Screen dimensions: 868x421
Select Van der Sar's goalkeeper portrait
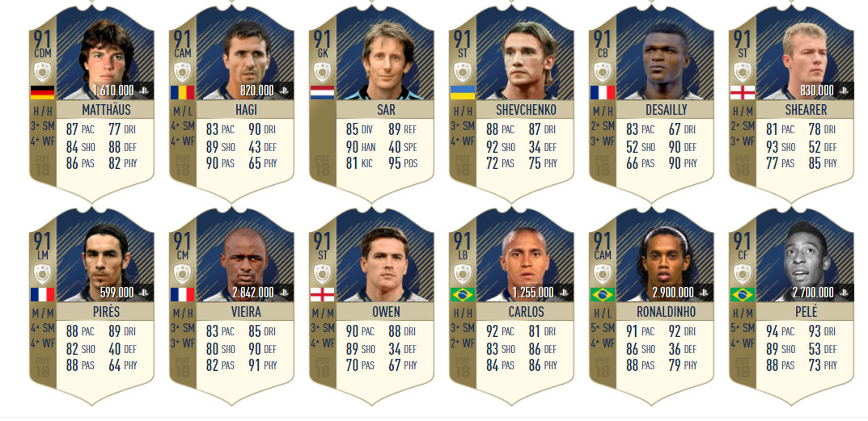tap(387, 60)
